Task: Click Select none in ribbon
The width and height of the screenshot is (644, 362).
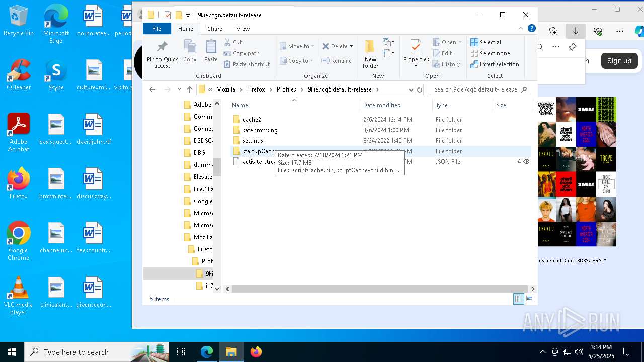Action: click(x=490, y=53)
